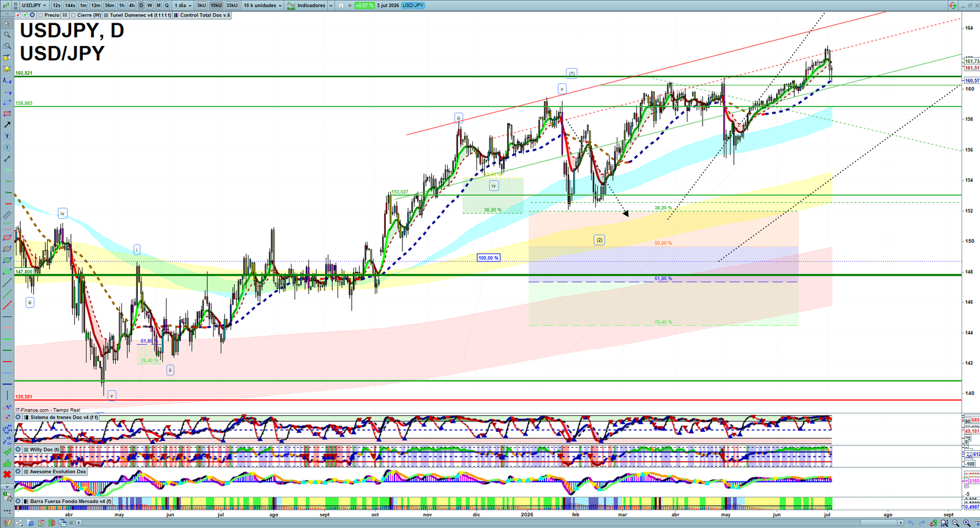Switch to the 144s timeframe
Screen dimensions: 980x528
(70, 6)
